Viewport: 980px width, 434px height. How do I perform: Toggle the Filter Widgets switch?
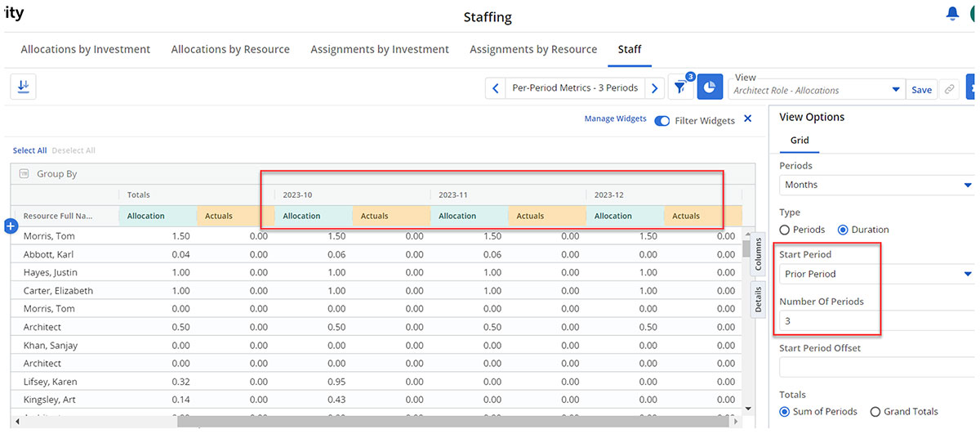tap(662, 120)
